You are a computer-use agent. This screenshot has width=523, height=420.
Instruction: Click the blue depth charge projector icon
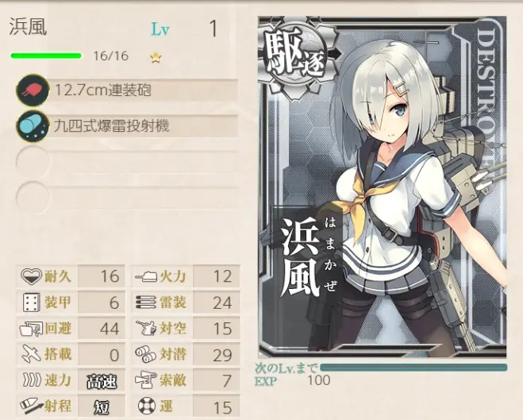pos(33,126)
